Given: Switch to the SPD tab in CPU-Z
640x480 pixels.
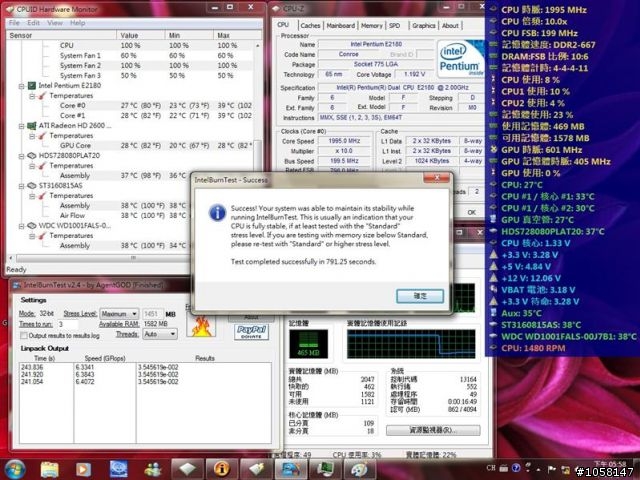Looking at the screenshot, I should pyautogui.click(x=394, y=26).
